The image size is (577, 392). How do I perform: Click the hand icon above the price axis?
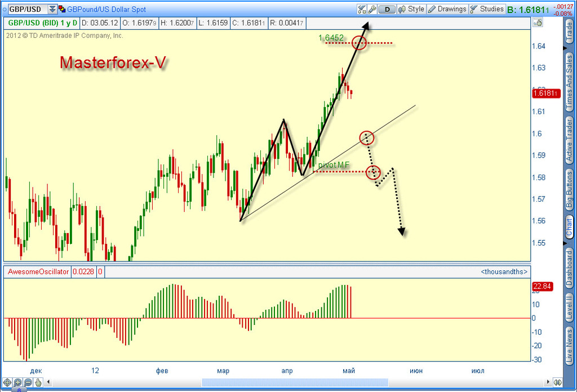538,23
